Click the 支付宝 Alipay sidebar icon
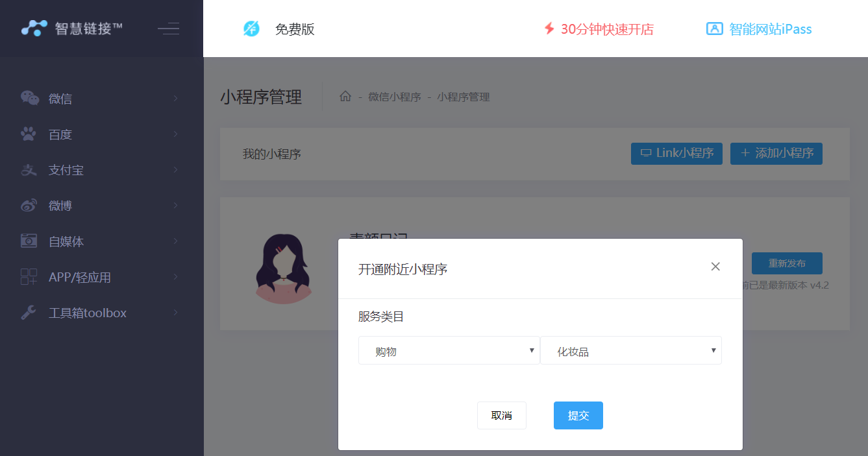 click(x=29, y=170)
